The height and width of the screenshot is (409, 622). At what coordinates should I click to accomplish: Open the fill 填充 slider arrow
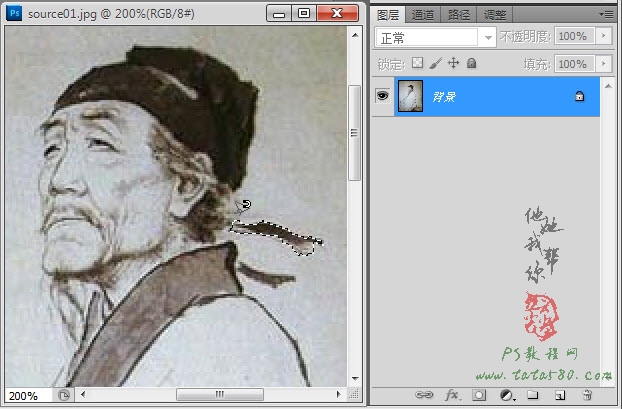point(604,63)
